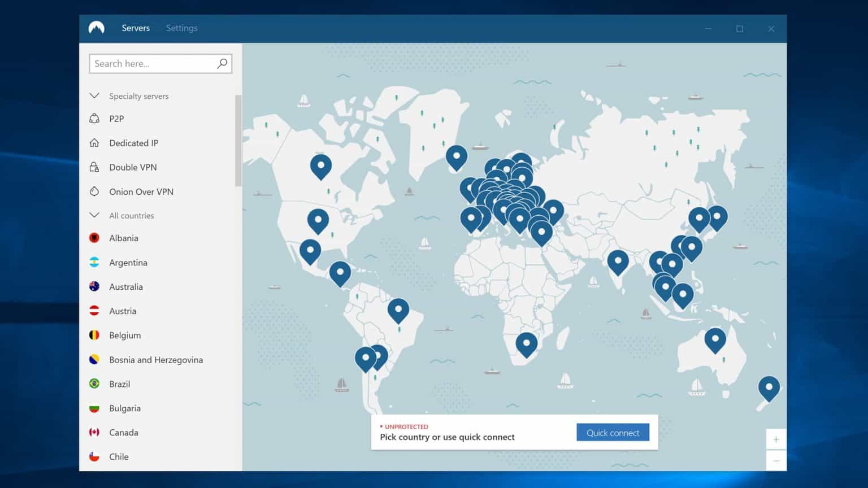
Task: Open the Servers tab
Action: (136, 28)
